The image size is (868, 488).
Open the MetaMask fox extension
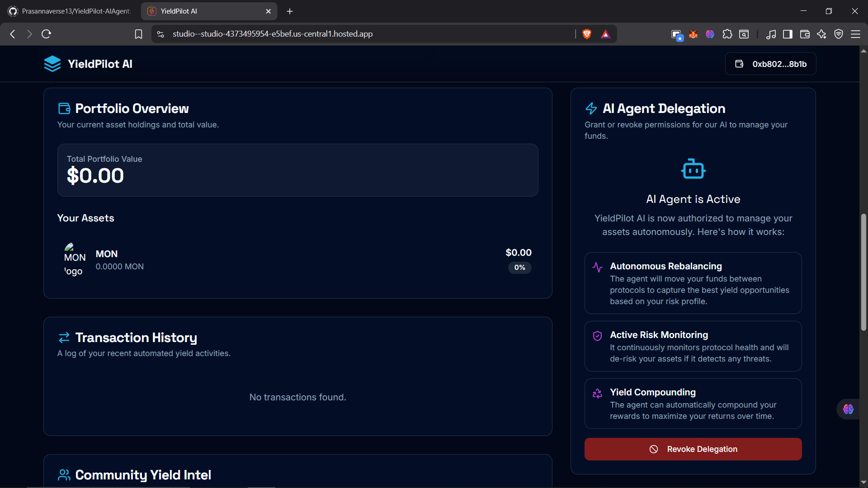point(693,34)
